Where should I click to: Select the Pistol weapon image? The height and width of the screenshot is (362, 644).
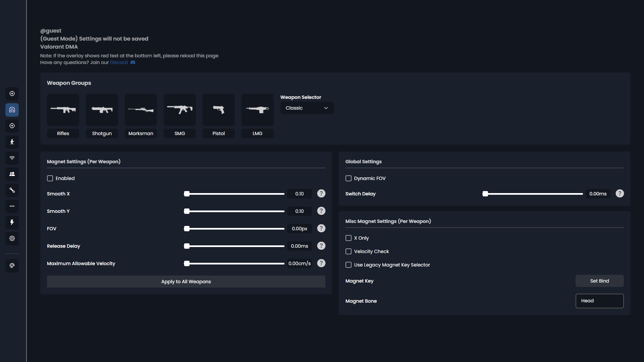219,110
